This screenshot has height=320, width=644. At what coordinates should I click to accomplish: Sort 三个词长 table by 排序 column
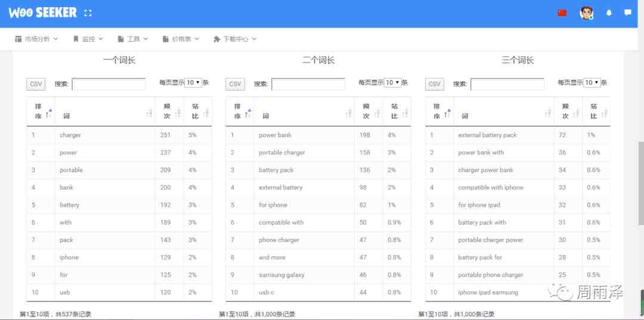tap(439, 111)
